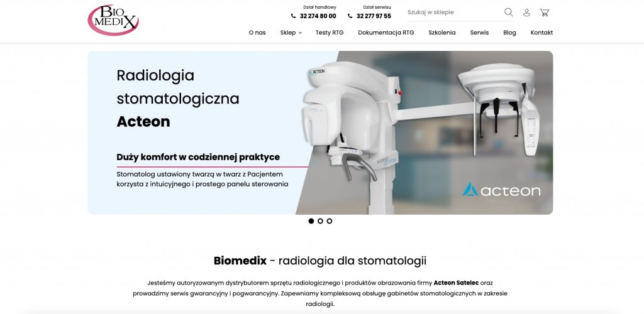Select the first carousel slide dot
Image resolution: width=644 pixels, height=314 pixels.
point(311,221)
